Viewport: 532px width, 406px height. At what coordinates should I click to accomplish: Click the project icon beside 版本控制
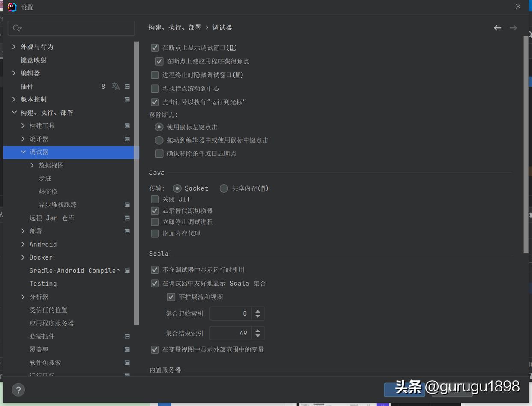[127, 99]
